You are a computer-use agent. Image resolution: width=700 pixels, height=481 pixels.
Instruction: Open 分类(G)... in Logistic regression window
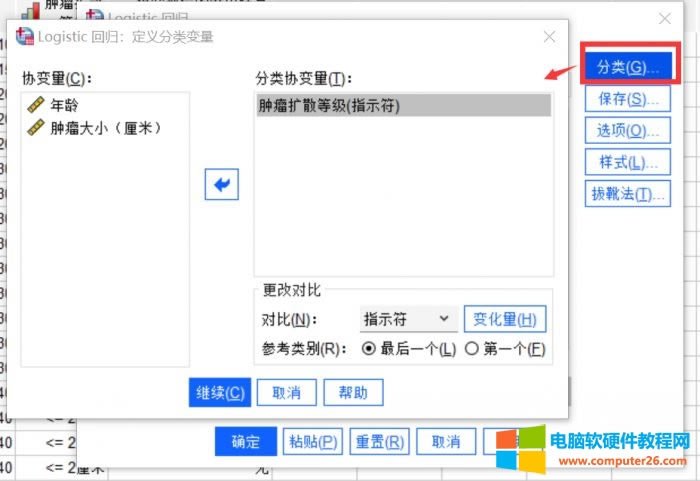[628, 67]
